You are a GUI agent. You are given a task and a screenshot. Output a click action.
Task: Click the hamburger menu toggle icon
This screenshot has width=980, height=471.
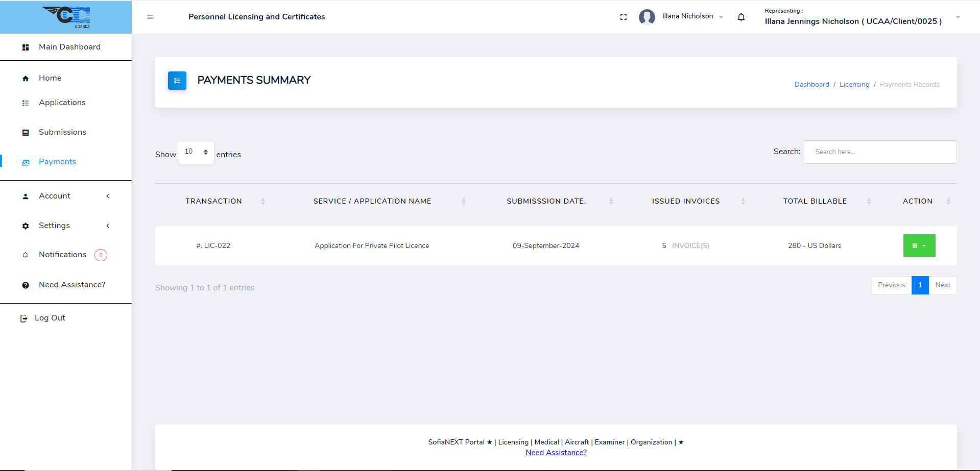point(150,17)
